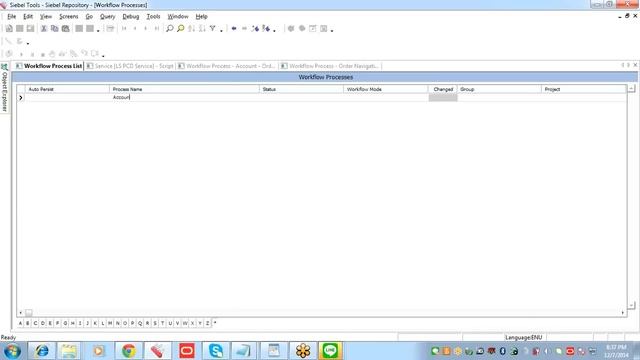
Task: Switch to Workflow Process List tab
Action: 49,66
